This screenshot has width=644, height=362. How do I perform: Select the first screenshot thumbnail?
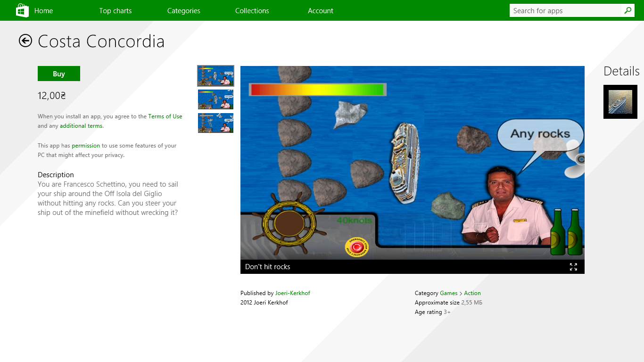(215, 75)
